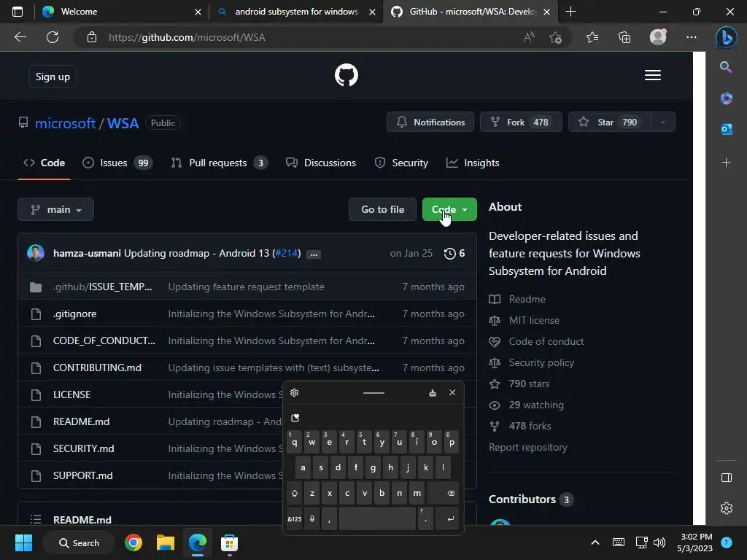The height and width of the screenshot is (560, 747).
Task: Open Chrome from the taskbar
Action: click(x=133, y=542)
